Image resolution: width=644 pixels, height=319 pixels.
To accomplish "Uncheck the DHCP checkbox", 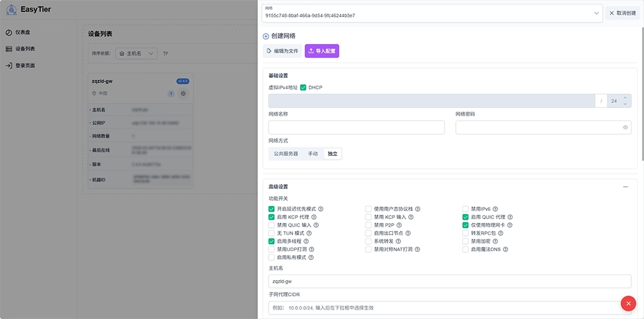I will pos(303,87).
